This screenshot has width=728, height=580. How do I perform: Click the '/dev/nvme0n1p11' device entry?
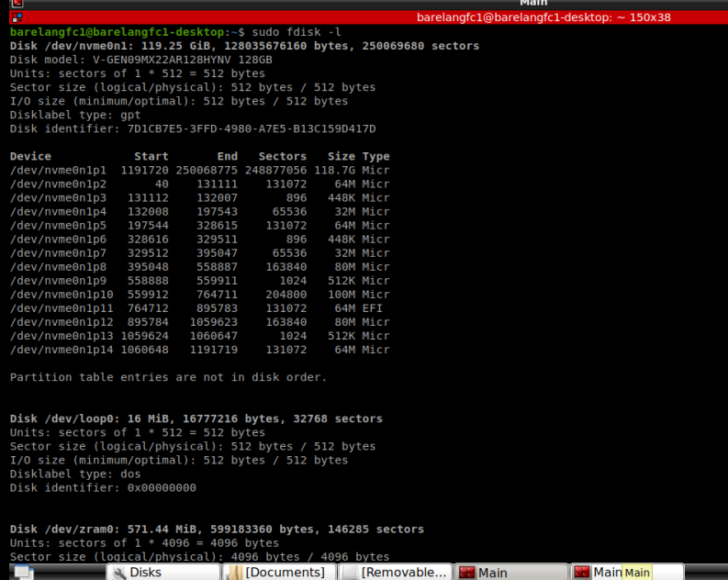(62, 308)
